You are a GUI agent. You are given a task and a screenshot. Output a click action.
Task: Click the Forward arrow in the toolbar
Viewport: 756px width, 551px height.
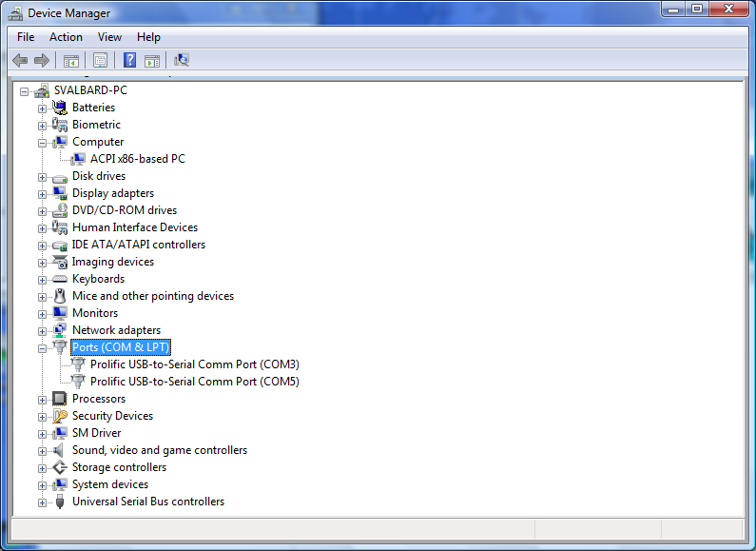coord(41,60)
